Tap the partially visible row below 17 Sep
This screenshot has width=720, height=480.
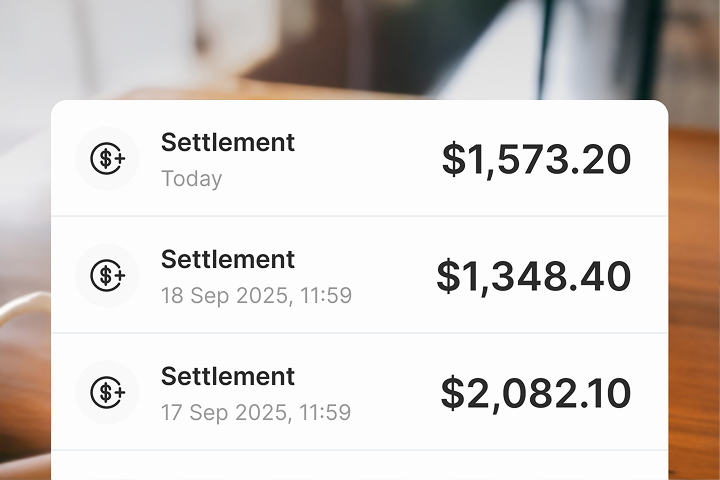360,466
